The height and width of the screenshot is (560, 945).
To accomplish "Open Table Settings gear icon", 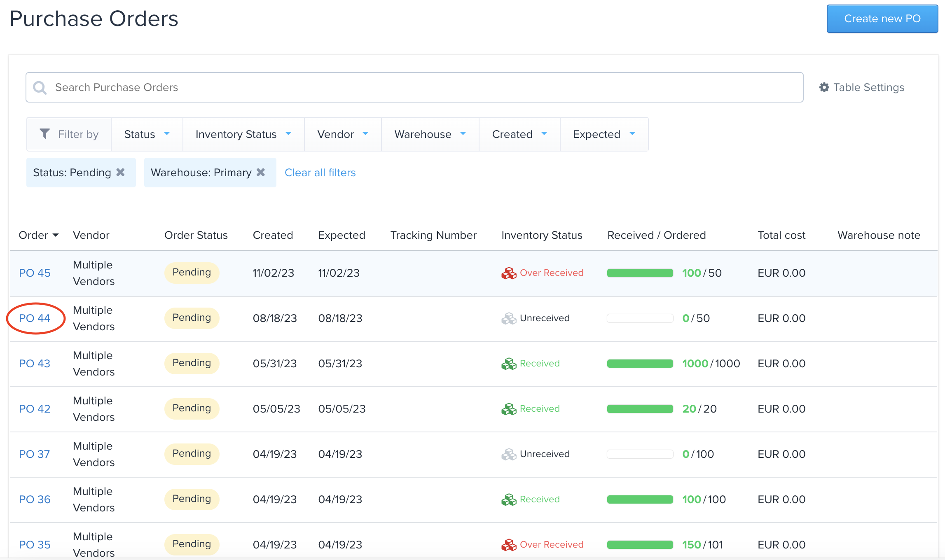I will click(x=824, y=87).
